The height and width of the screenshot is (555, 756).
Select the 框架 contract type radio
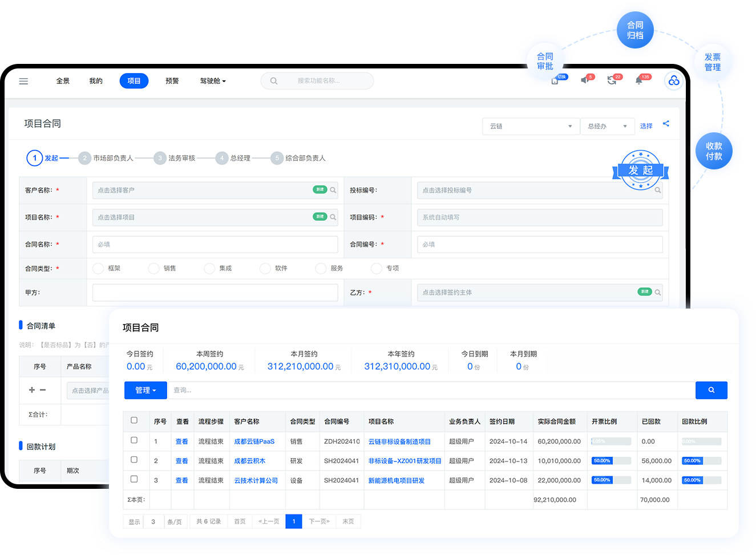coord(98,268)
